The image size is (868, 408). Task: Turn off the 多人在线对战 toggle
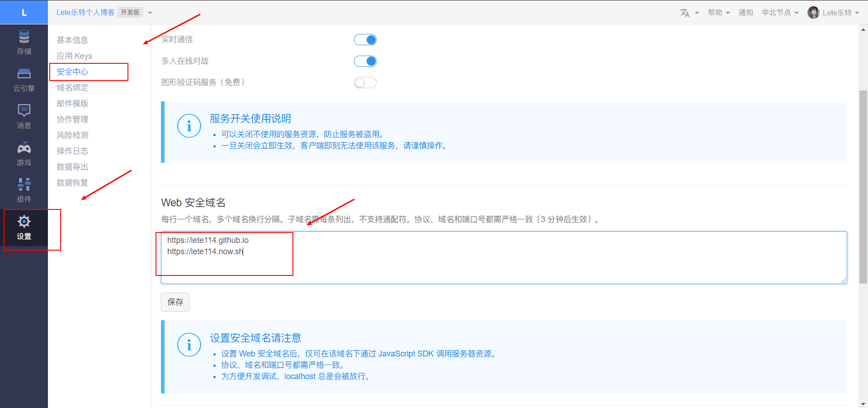(365, 61)
